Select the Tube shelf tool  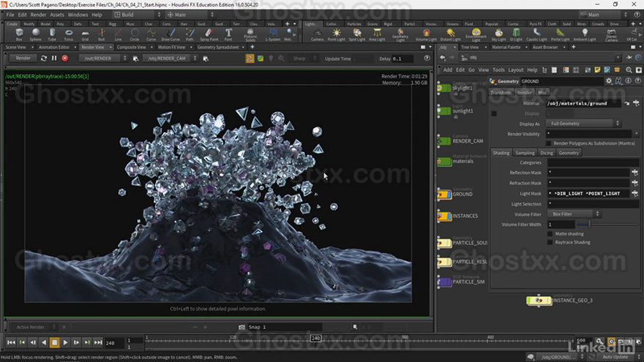52,34
